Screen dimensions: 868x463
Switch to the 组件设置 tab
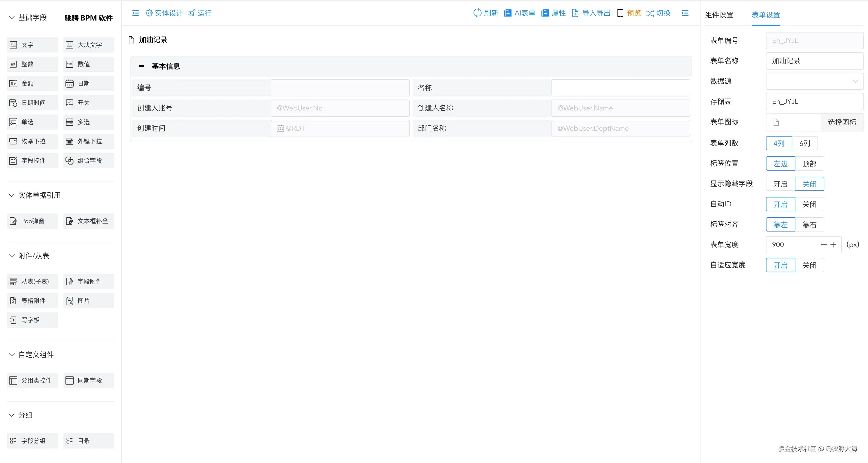click(x=719, y=15)
